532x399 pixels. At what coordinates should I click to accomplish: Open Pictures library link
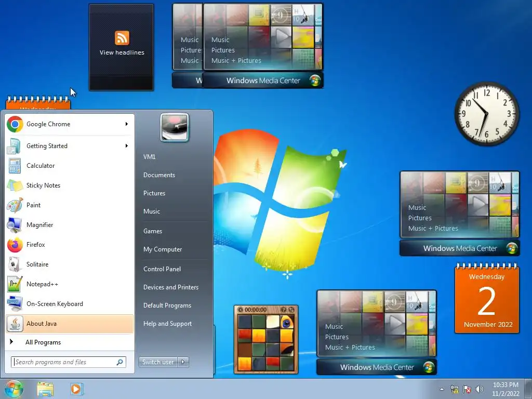(x=154, y=193)
